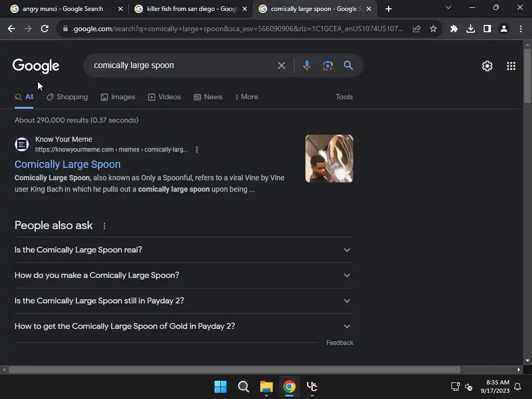This screenshot has width=532, height=399.
Task: Open Chrome extensions puzzle icon
Action: tap(454, 29)
